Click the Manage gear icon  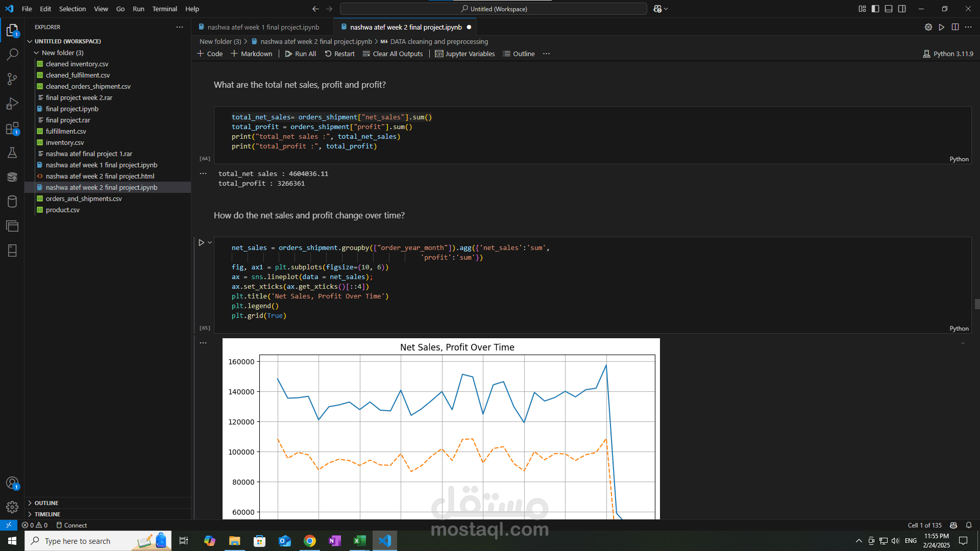point(12,507)
